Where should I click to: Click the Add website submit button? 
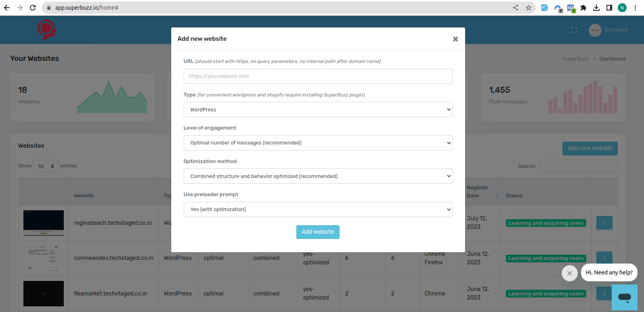tap(318, 232)
